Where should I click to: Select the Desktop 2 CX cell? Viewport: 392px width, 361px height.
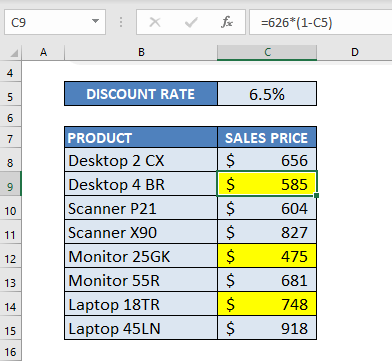[x=141, y=160]
